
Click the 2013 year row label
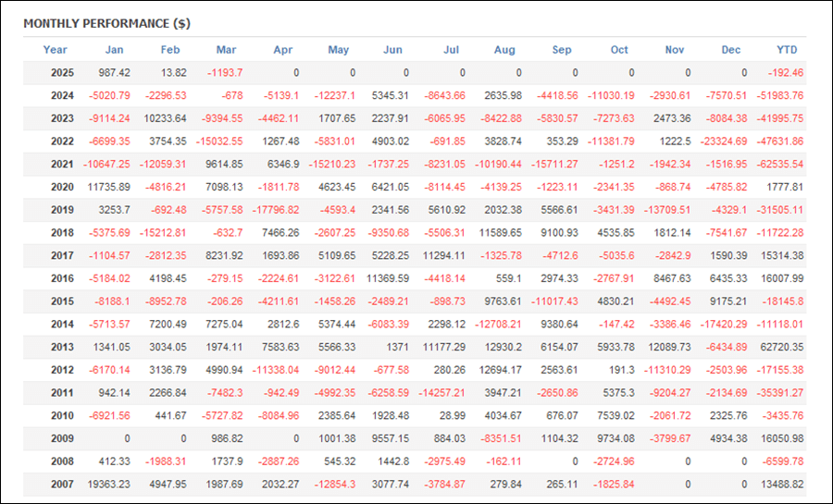coord(62,347)
